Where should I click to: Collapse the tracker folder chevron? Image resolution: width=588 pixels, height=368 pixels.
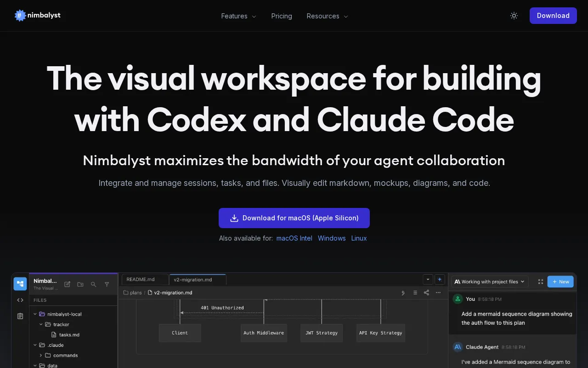pos(41,324)
